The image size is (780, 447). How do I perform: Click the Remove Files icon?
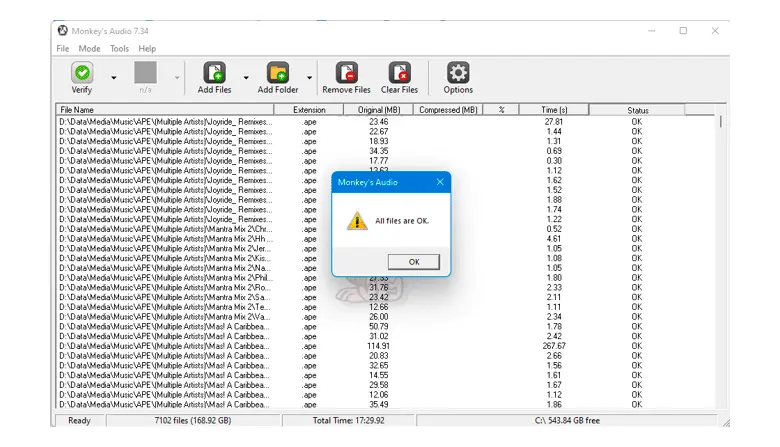click(x=346, y=73)
